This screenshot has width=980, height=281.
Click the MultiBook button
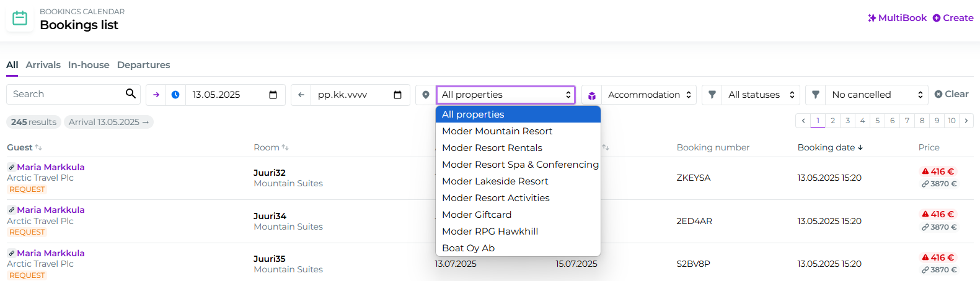click(x=897, y=18)
